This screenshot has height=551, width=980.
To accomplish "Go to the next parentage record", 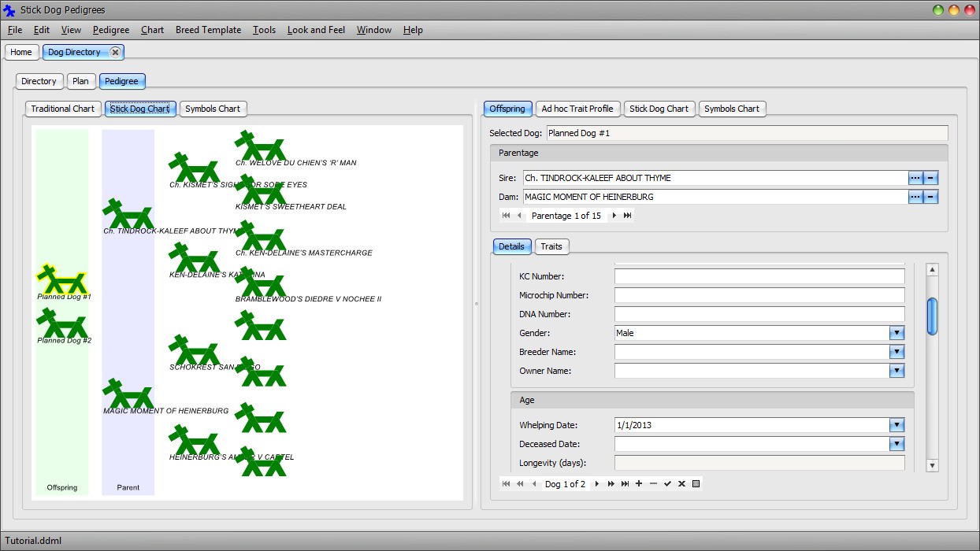I will pyautogui.click(x=614, y=216).
